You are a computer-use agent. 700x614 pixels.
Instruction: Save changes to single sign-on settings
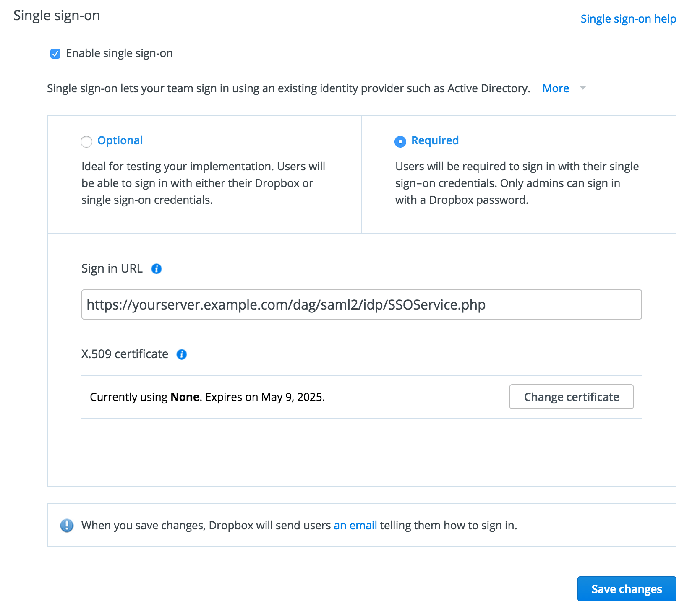pyautogui.click(x=626, y=589)
